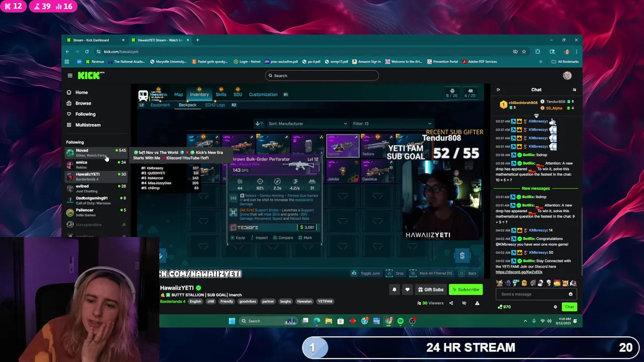Open the emoji picker in chat
The height and width of the screenshot is (362, 644).
(x=571, y=294)
